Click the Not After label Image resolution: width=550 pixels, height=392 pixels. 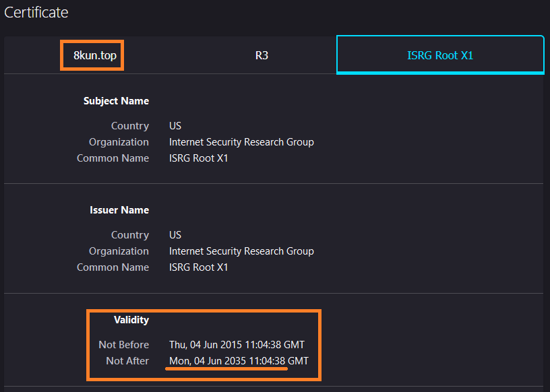[127, 361]
